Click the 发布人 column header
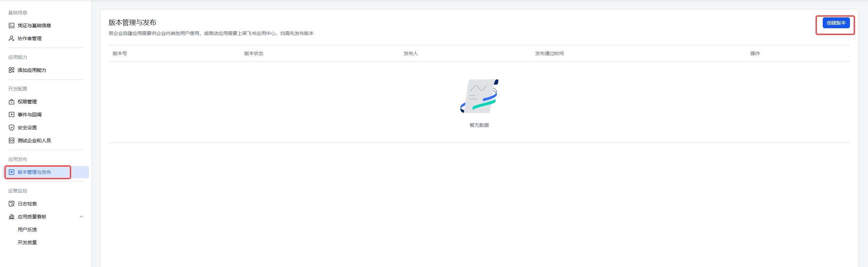This screenshot has height=267, width=868. tap(411, 53)
